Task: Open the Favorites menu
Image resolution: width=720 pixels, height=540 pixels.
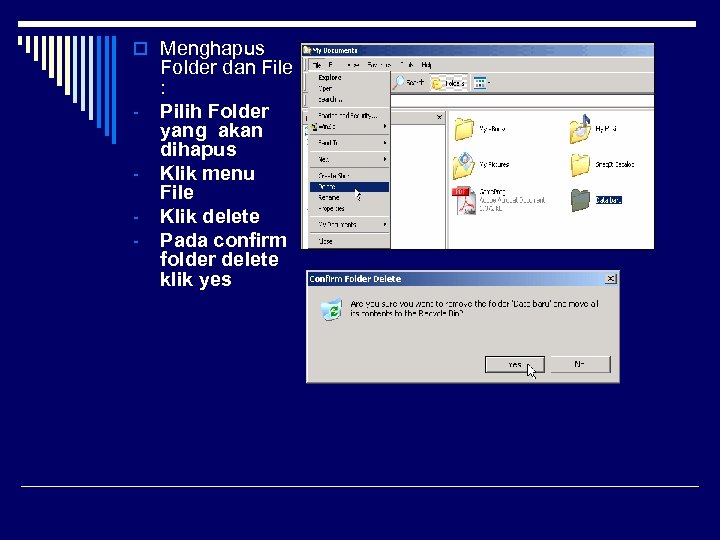Action: pos(379,65)
